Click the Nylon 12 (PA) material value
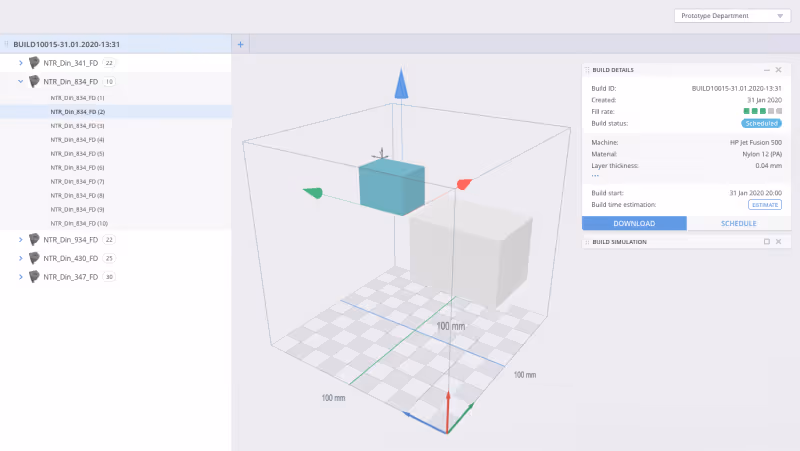This screenshot has height=451, width=800. (x=762, y=154)
